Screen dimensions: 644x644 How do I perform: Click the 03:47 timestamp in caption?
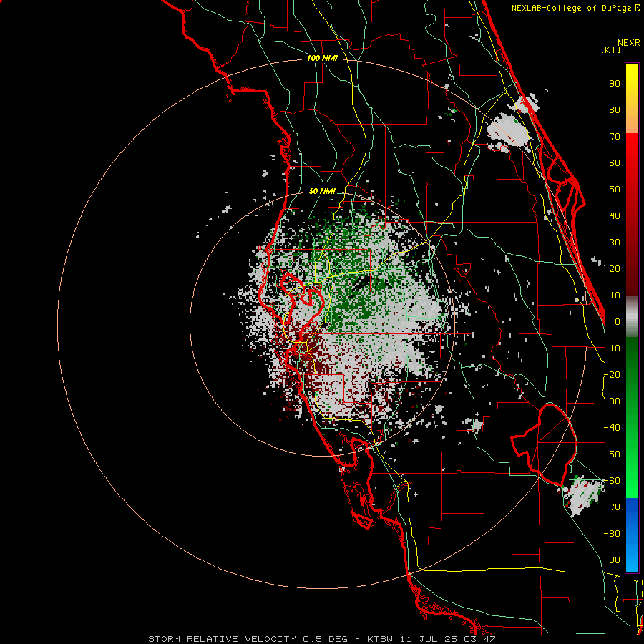[x=479, y=639]
